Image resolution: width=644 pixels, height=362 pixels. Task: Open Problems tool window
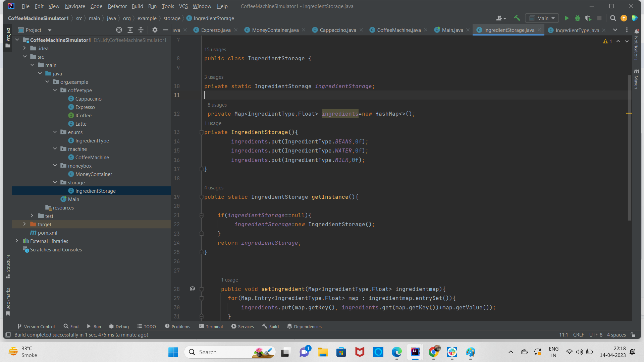point(177,326)
